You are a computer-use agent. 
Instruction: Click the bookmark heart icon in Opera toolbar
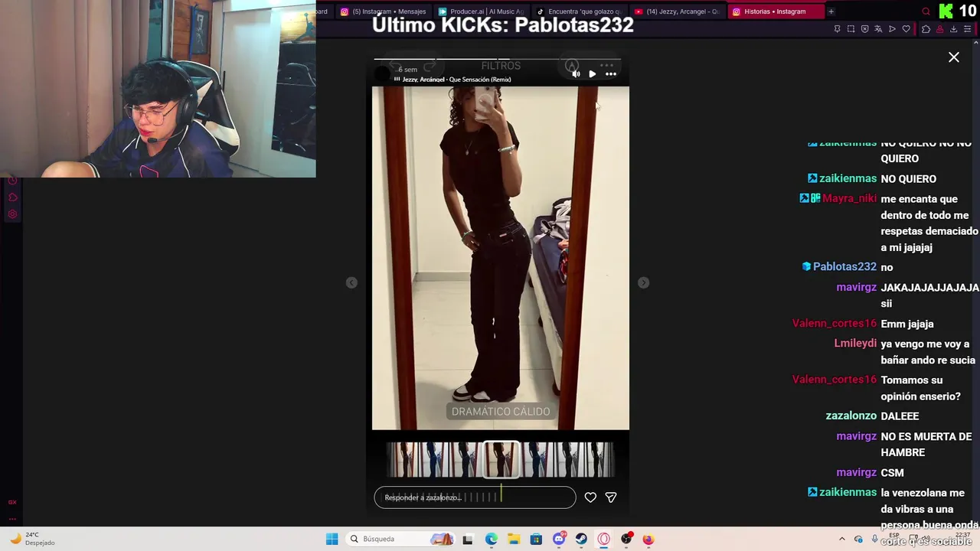(x=906, y=29)
